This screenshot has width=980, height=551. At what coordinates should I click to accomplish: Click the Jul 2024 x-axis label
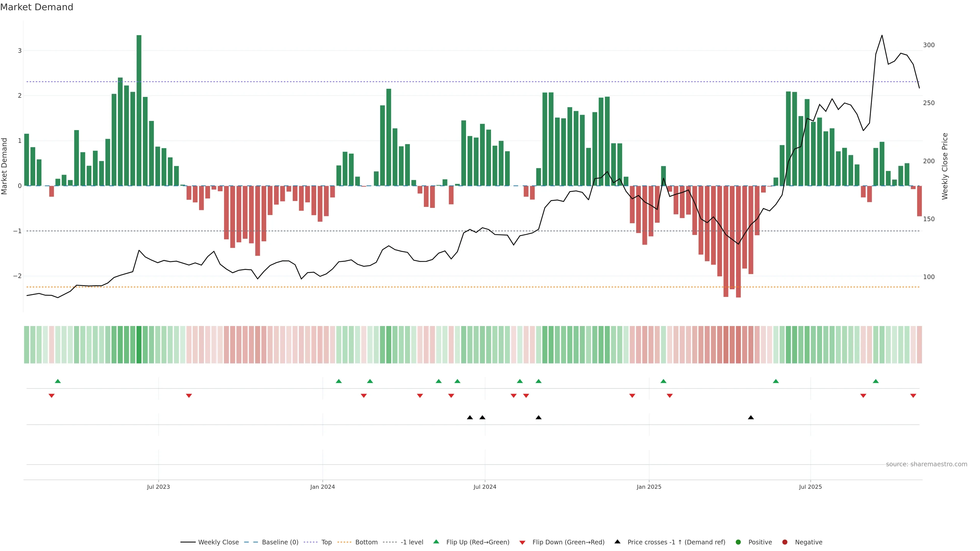[x=485, y=487]
